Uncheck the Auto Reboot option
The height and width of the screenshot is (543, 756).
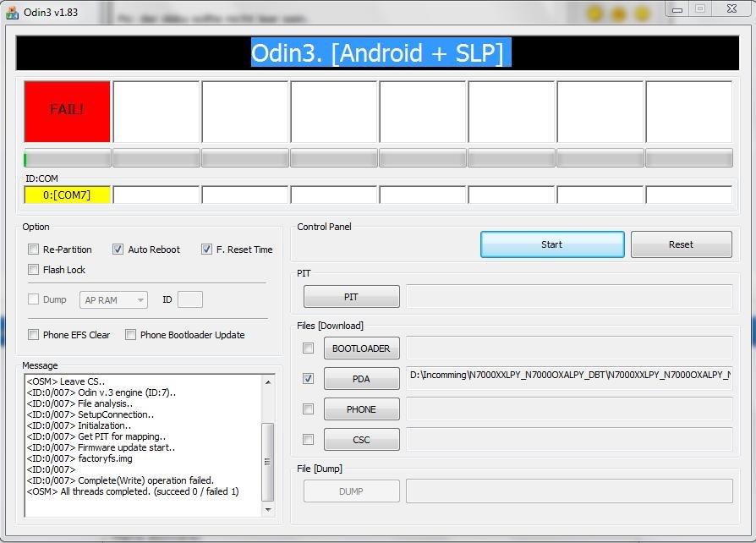pyautogui.click(x=118, y=250)
